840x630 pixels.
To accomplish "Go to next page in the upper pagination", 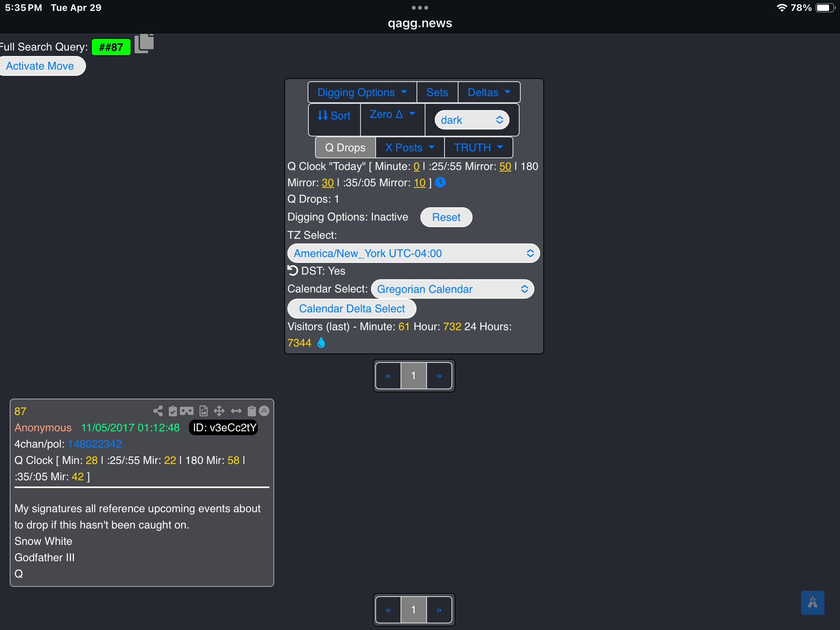I will [x=439, y=376].
